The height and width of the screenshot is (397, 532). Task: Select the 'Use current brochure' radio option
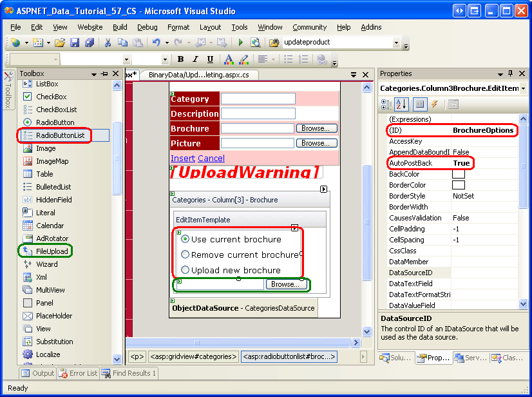[185, 239]
